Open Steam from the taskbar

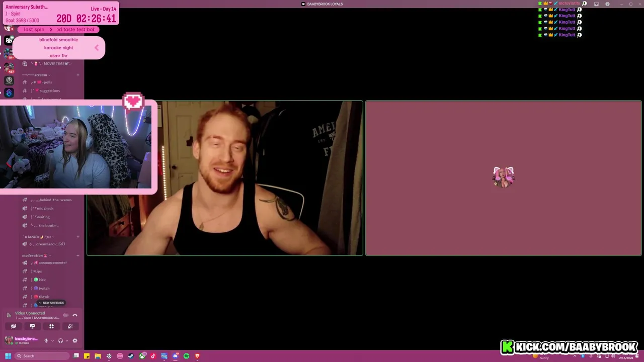(131, 356)
